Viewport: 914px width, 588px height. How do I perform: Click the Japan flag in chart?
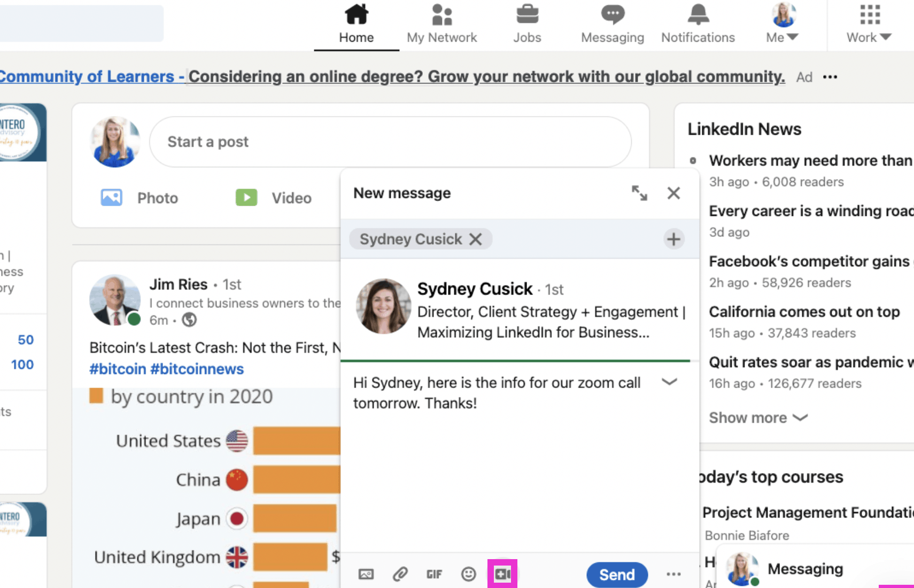(x=237, y=519)
